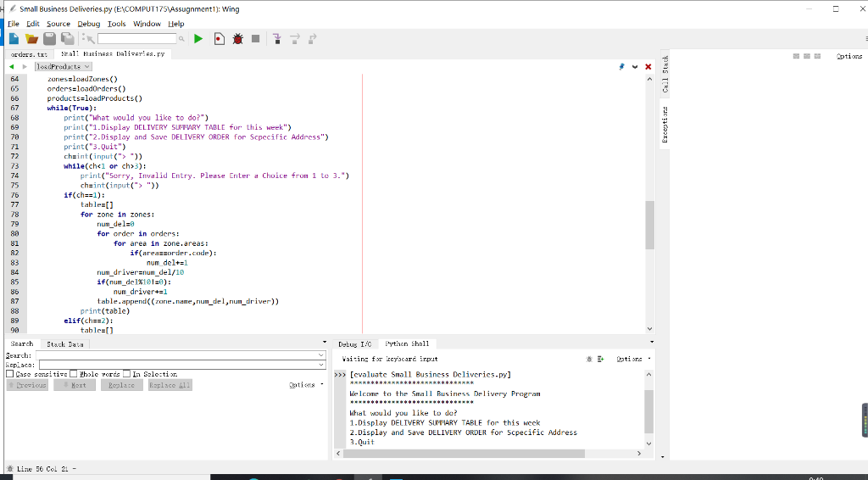Select the Python Shell tab

point(407,343)
